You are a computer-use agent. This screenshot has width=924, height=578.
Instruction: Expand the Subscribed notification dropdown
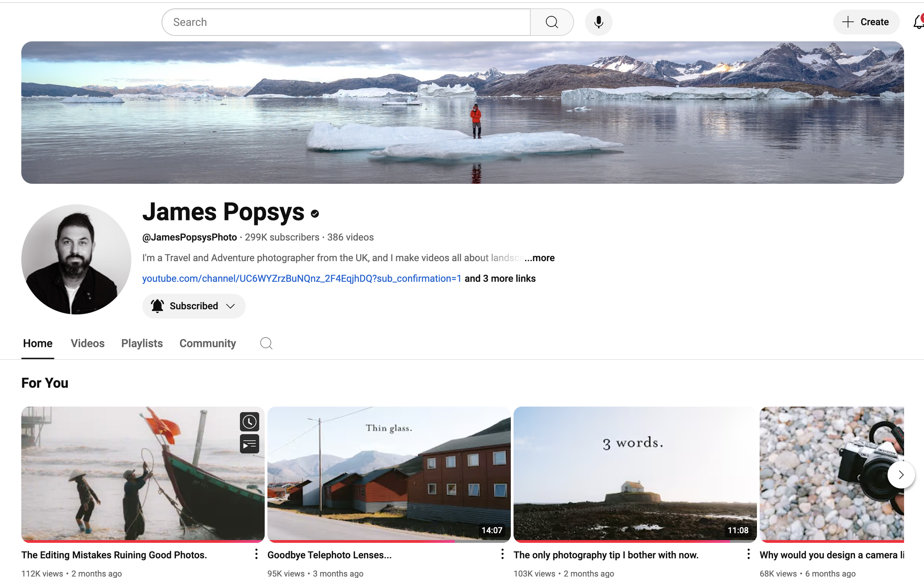[194, 306]
